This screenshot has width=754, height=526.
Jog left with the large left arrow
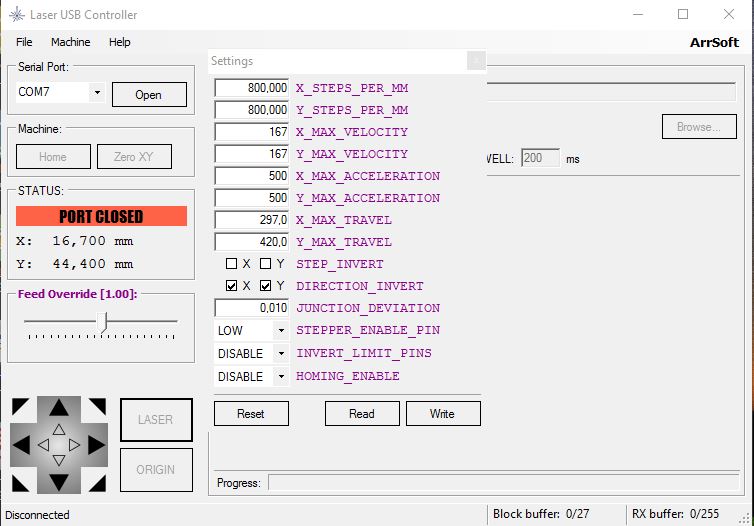(21, 445)
